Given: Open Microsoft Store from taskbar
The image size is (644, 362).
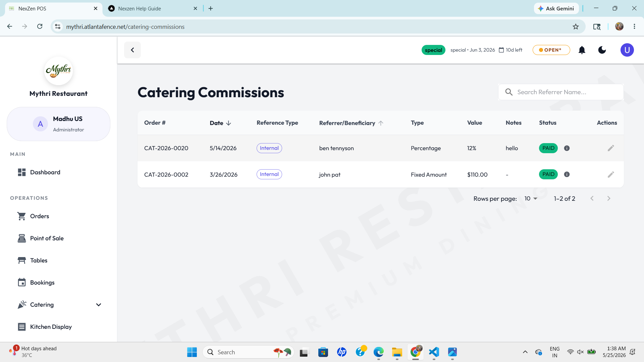Looking at the screenshot, I should point(323,352).
